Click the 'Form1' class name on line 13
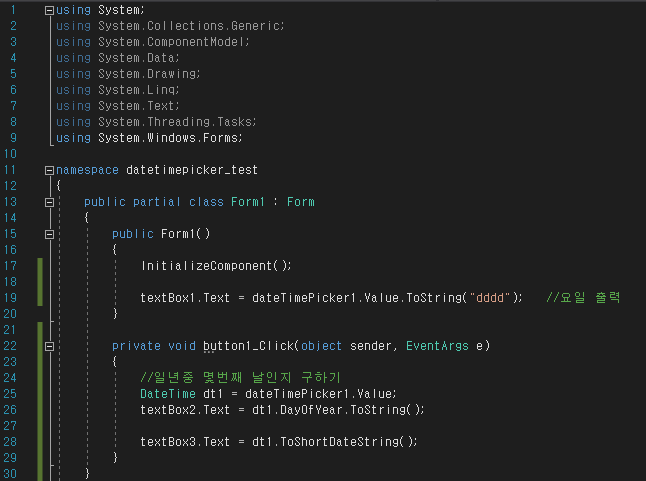The width and height of the screenshot is (646, 481). [248, 202]
